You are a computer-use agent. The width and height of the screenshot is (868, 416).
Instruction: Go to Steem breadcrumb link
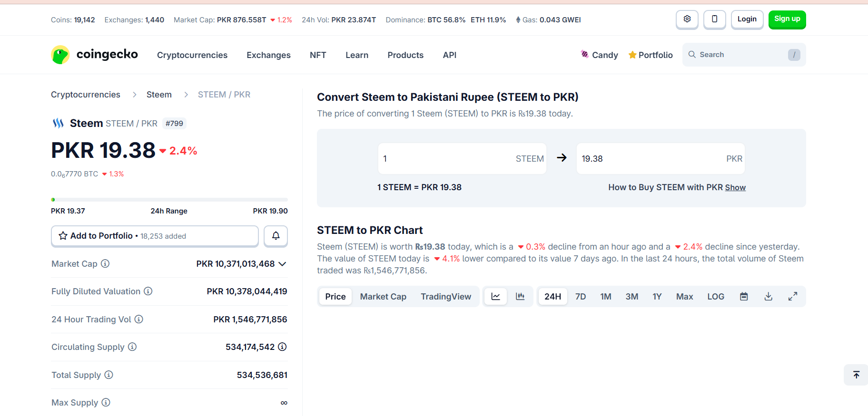coord(159,95)
